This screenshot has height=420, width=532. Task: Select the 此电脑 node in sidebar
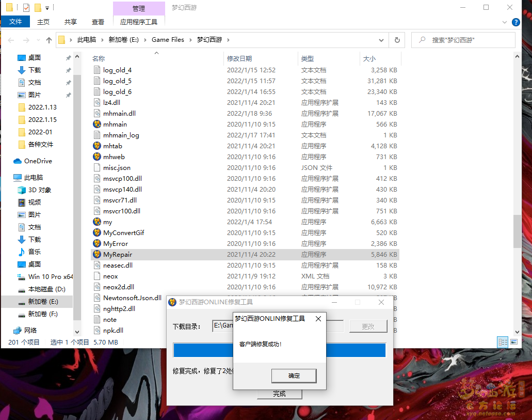click(34, 178)
